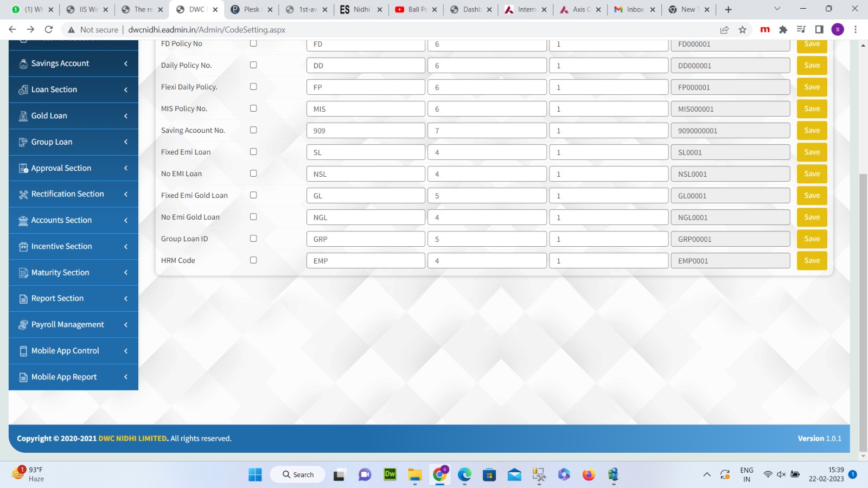Open Dreamweaver from the taskbar
Screen dimensions: 868x488
coord(390,474)
